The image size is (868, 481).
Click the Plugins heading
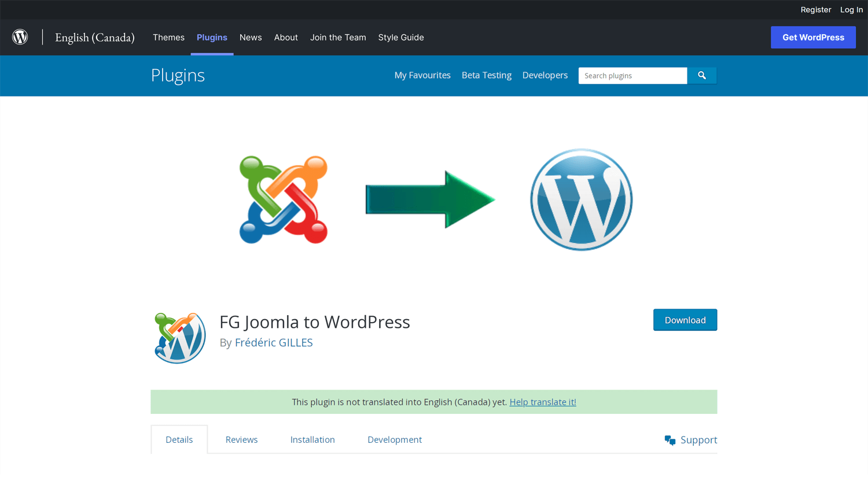point(178,75)
